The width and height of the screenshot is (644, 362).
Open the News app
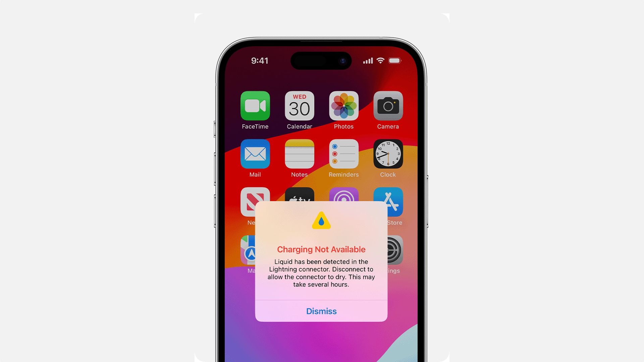(255, 201)
